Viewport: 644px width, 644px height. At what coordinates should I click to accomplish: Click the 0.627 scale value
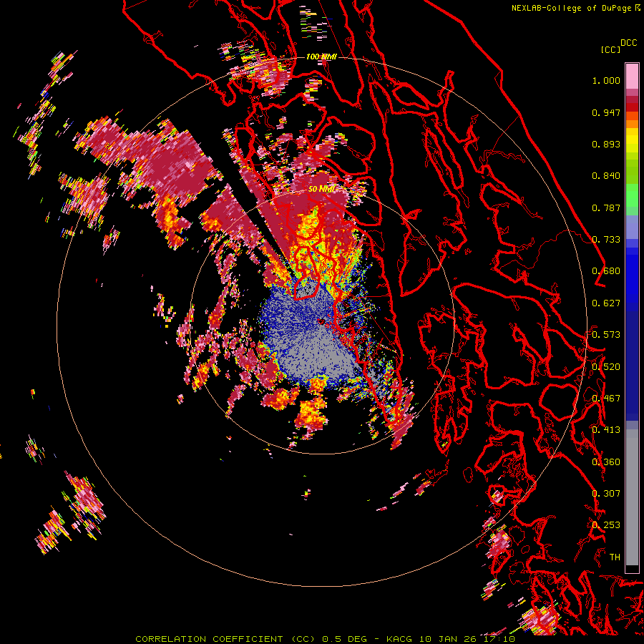tap(606, 303)
